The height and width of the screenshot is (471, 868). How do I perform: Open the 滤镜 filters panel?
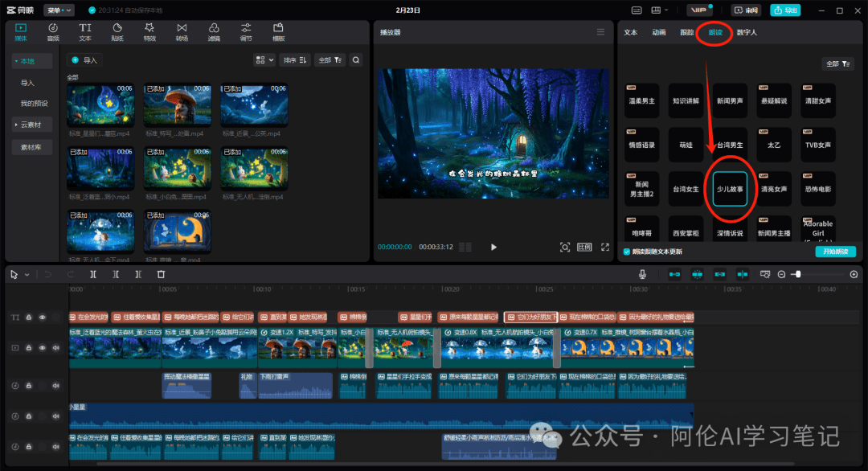tap(214, 32)
